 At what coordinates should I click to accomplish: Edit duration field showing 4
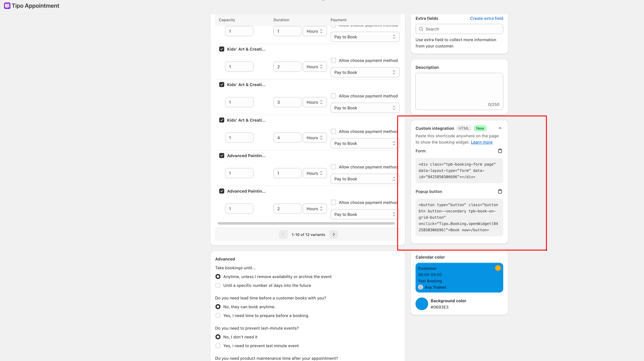pyautogui.click(x=287, y=138)
